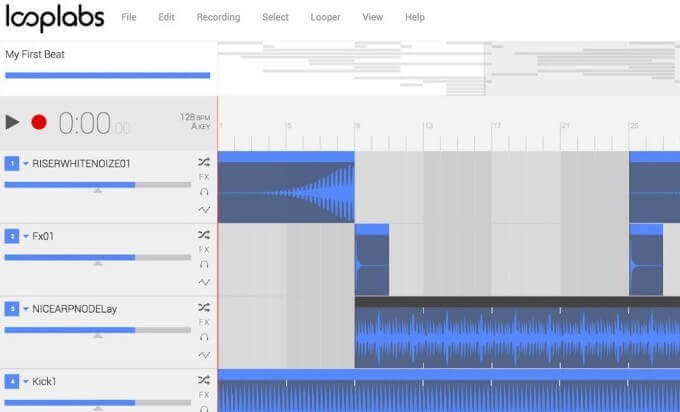Solo Fx01 track with headphone icon
Viewport: 680px width, 412px height.
pyautogui.click(x=204, y=265)
